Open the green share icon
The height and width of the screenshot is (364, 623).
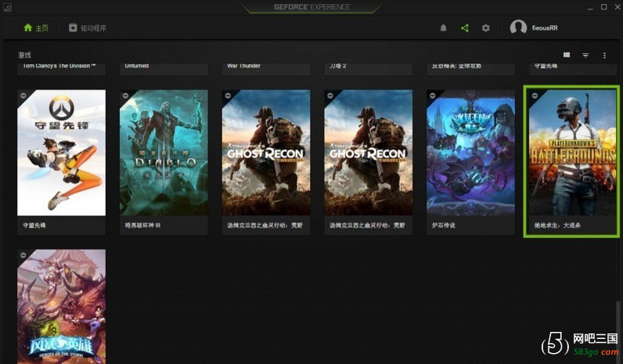tap(464, 28)
